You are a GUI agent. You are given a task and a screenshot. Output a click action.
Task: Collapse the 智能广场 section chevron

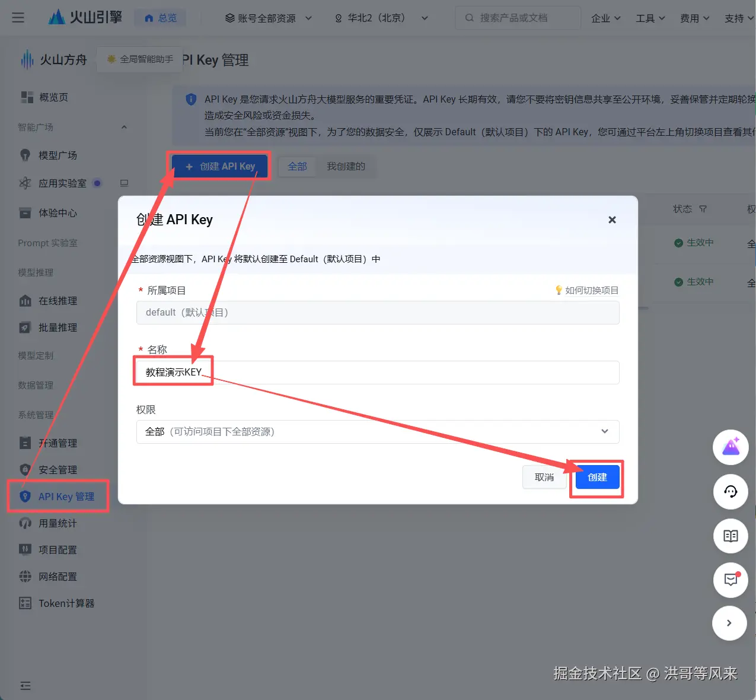[x=124, y=127]
